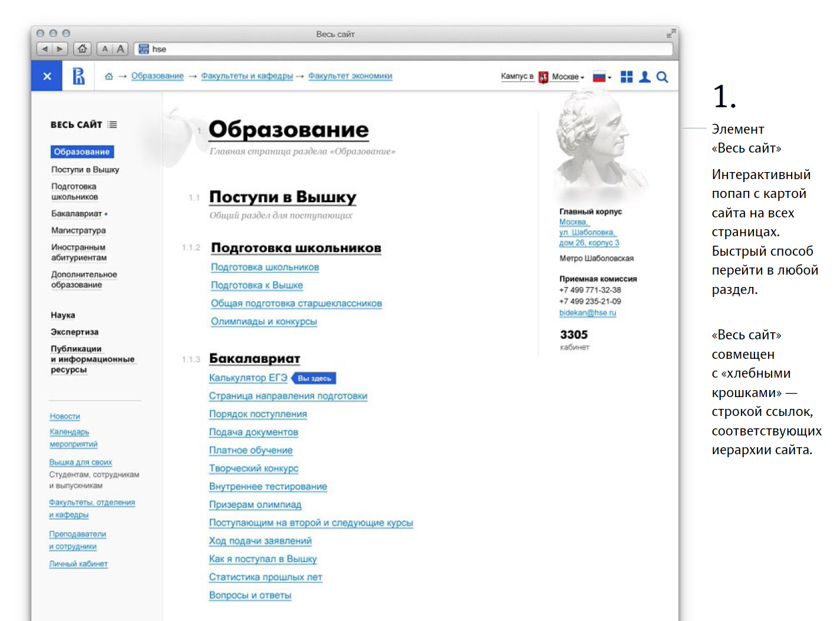Open the grid menu icon in header
The image size is (840, 621).
626,77
